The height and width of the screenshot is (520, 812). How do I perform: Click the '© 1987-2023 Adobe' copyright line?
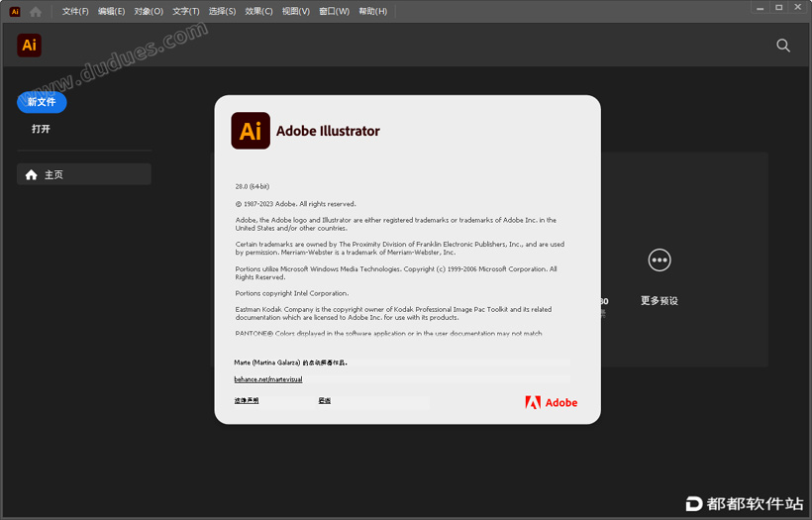coord(296,204)
